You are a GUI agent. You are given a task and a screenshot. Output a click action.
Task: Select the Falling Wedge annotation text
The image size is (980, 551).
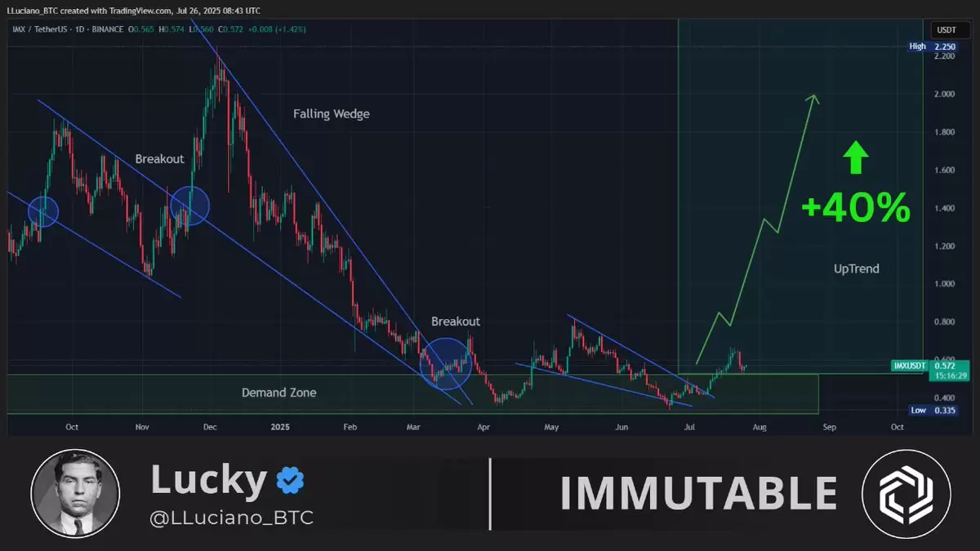click(332, 114)
